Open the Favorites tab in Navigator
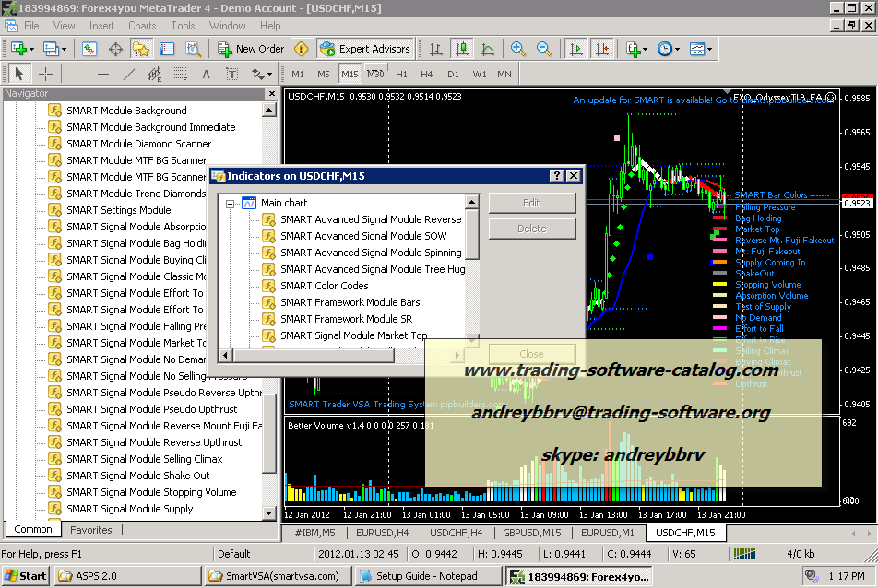The image size is (878, 588). coord(91,530)
